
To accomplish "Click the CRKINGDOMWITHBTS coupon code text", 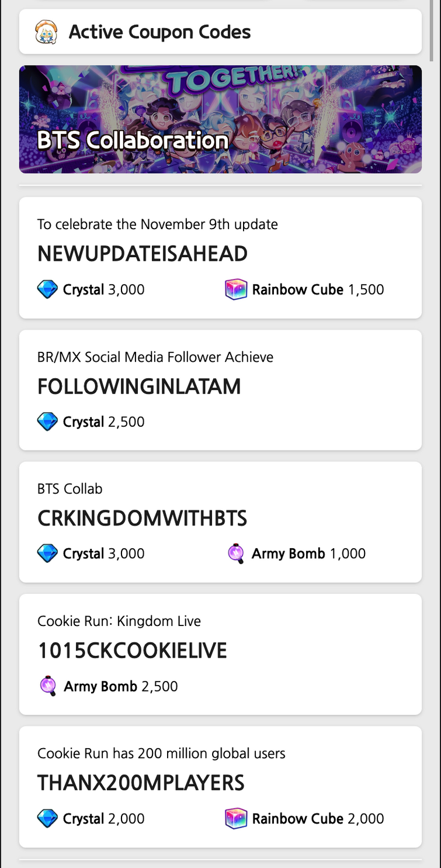I will pyautogui.click(x=142, y=518).
